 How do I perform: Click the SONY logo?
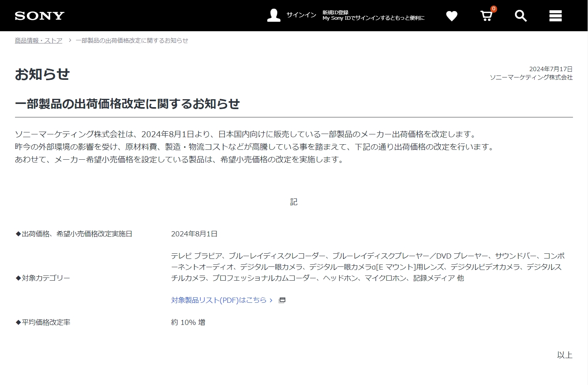pos(39,15)
